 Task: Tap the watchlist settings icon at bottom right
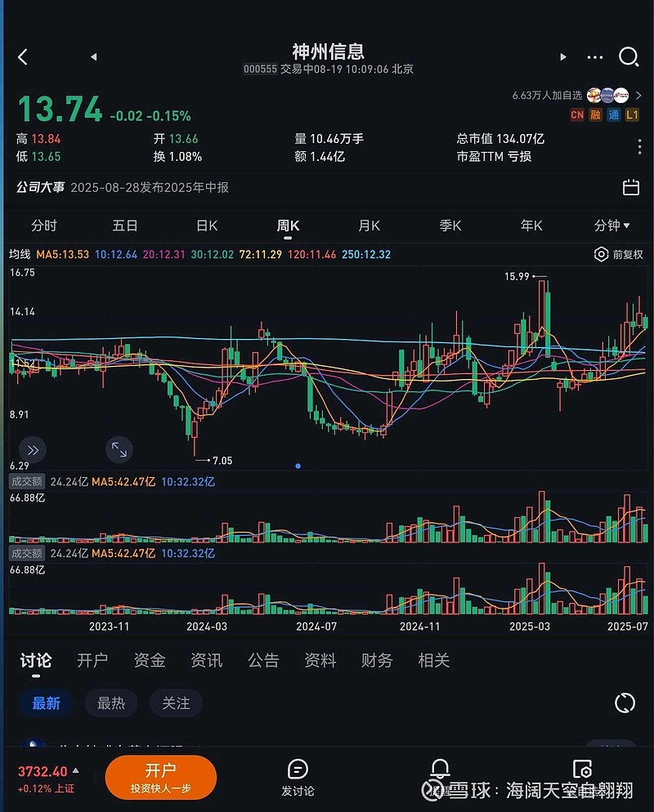coord(583,769)
